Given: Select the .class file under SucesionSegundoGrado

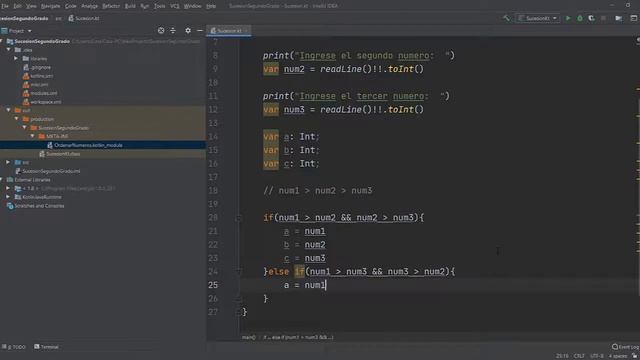Looking at the screenshot, I should 60,154.
